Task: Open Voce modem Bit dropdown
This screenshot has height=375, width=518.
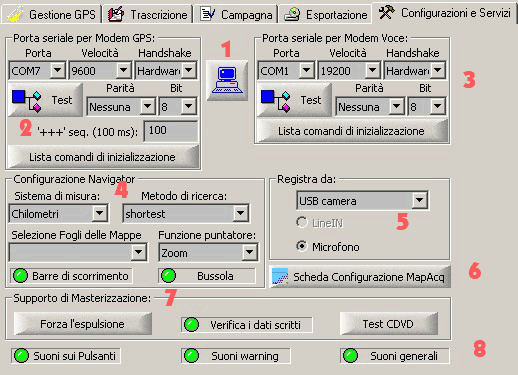Action: tap(438, 107)
